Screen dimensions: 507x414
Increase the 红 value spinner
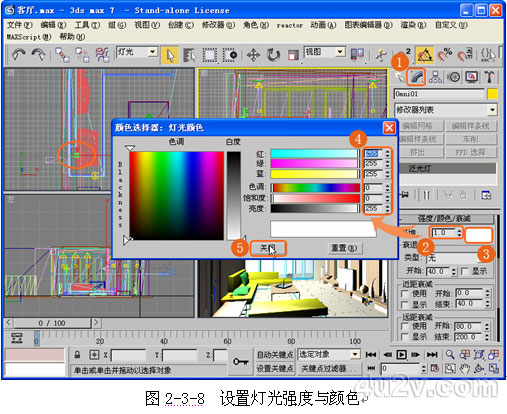coord(387,151)
